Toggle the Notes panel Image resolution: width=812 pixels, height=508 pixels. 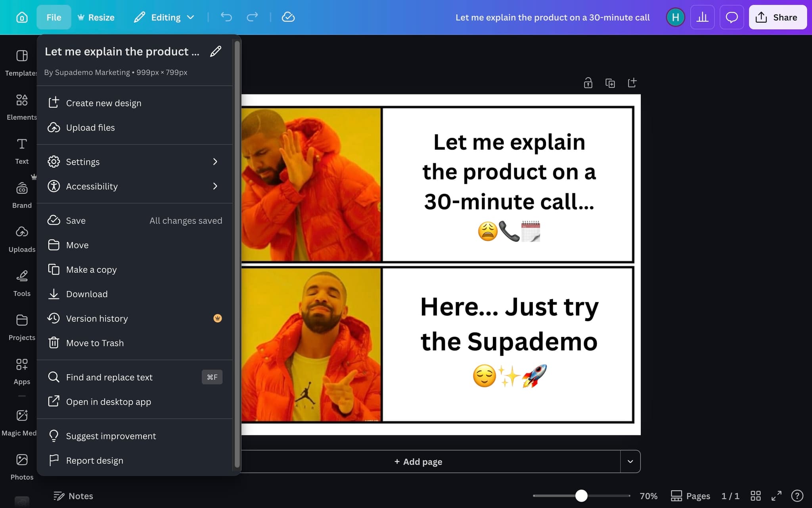(73, 496)
